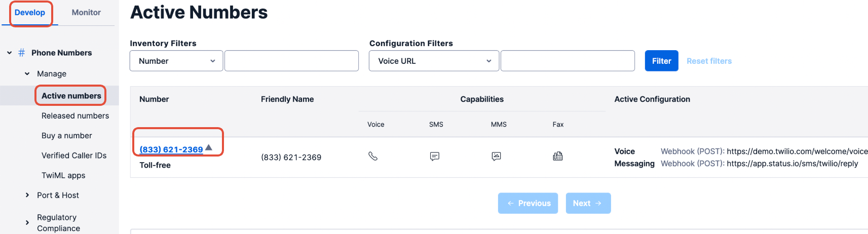Expand the Port & Host section
This screenshot has height=234, width=868.
tap(27, 195)
